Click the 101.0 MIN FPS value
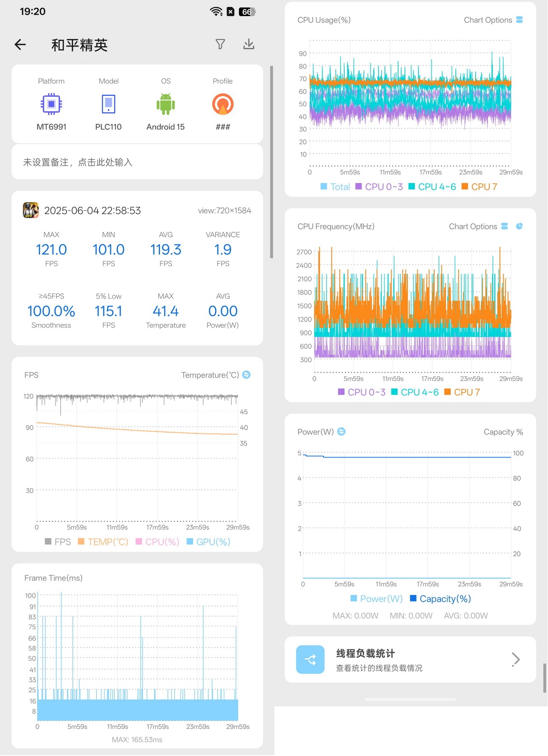Image resolution: width=548 pixels, height=756 pixels. (x=108, y=250)
